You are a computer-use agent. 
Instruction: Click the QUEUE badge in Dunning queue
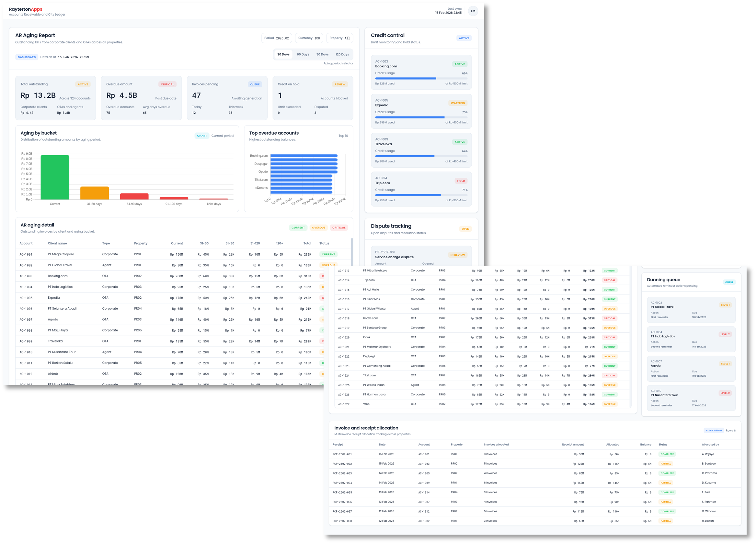tap(730, 282)
